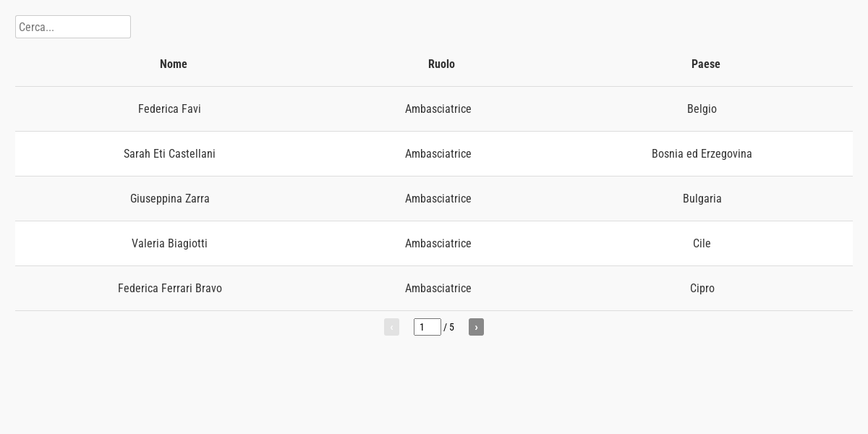Click the Bulgaria country cell

click(702, 199)
